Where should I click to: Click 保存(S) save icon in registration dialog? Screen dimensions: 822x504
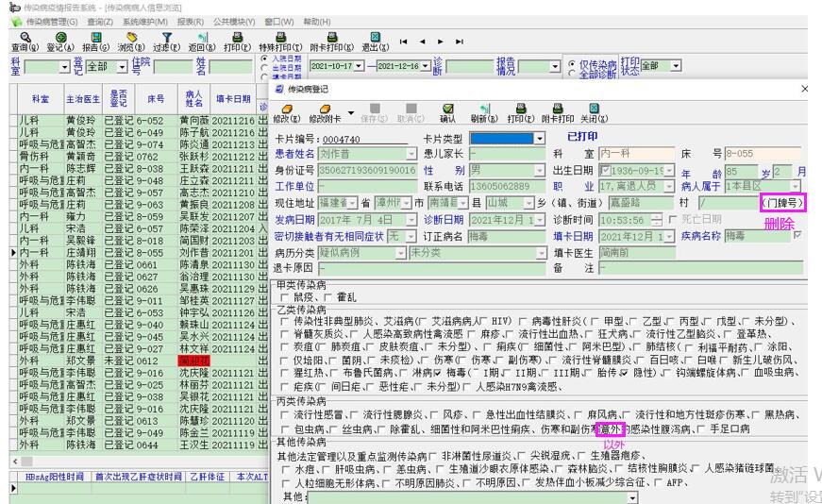(375, 109)
